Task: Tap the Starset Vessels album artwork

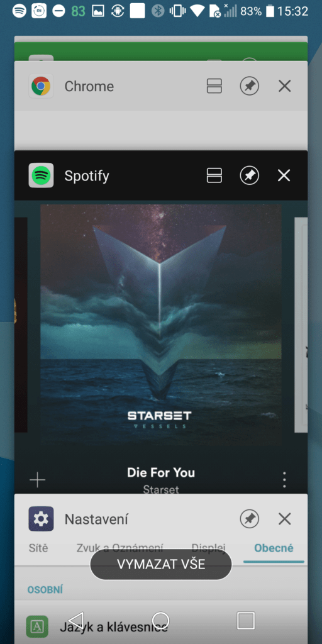Action: [161, 325]
